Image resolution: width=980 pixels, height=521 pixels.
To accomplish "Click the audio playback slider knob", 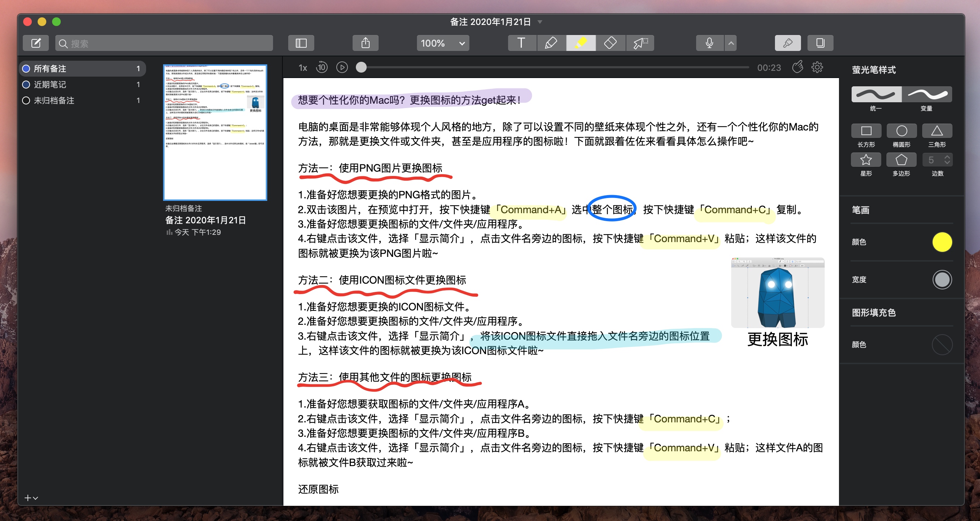I will [x=361, y=67].
